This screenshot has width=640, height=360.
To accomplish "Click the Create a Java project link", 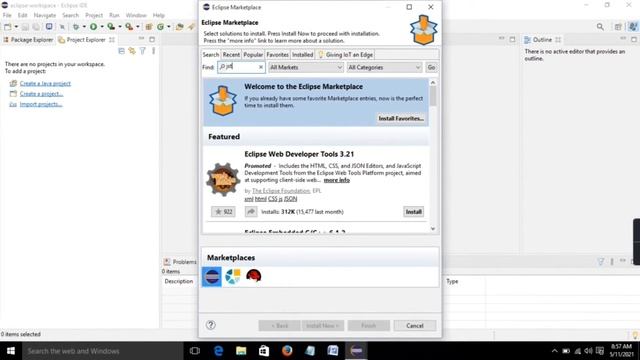I will click(45, 83).
